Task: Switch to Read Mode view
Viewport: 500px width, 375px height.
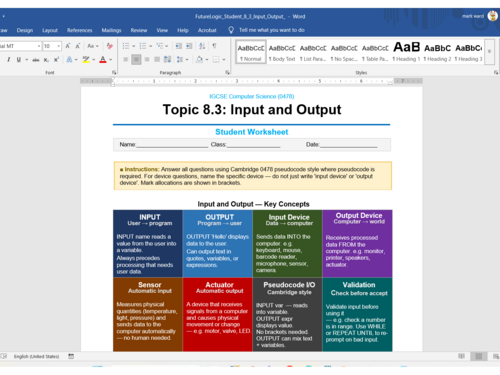Action: 461,356
